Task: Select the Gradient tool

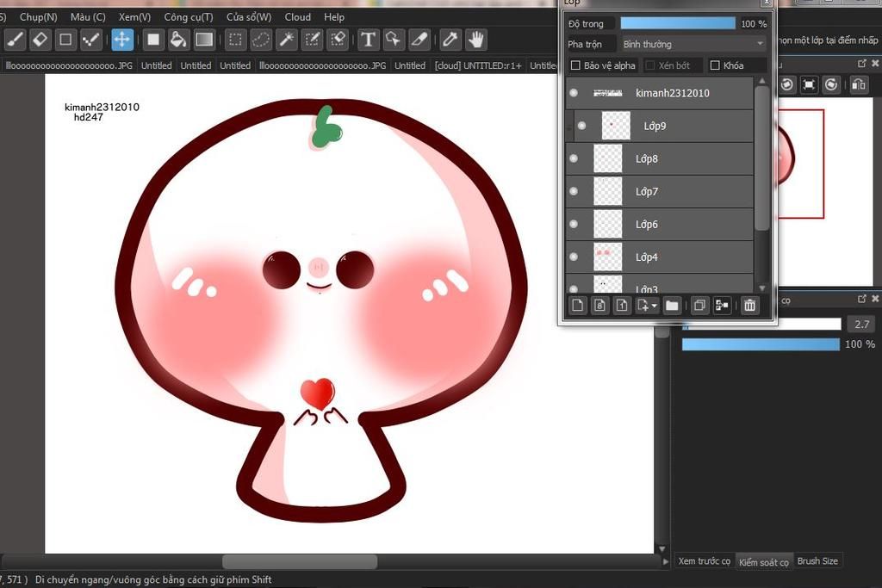Action: (x=203, y=40)
